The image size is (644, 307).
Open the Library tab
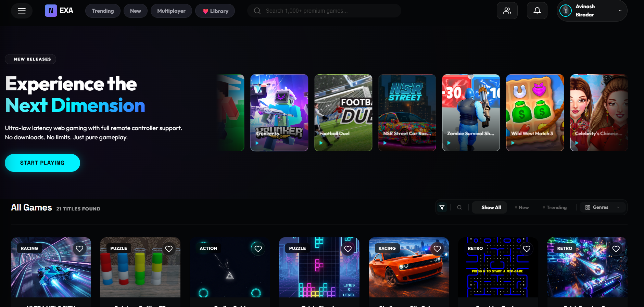[x=215, y=11]
